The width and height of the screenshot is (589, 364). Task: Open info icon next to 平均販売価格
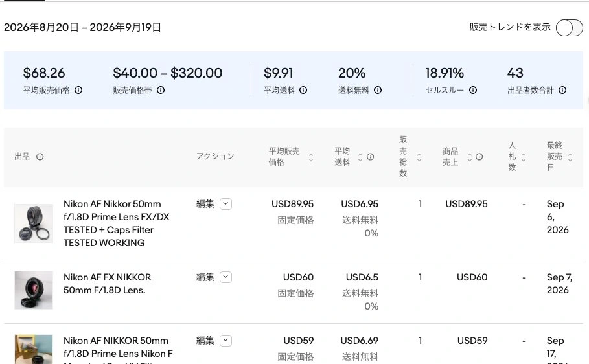tap(78, 90)
